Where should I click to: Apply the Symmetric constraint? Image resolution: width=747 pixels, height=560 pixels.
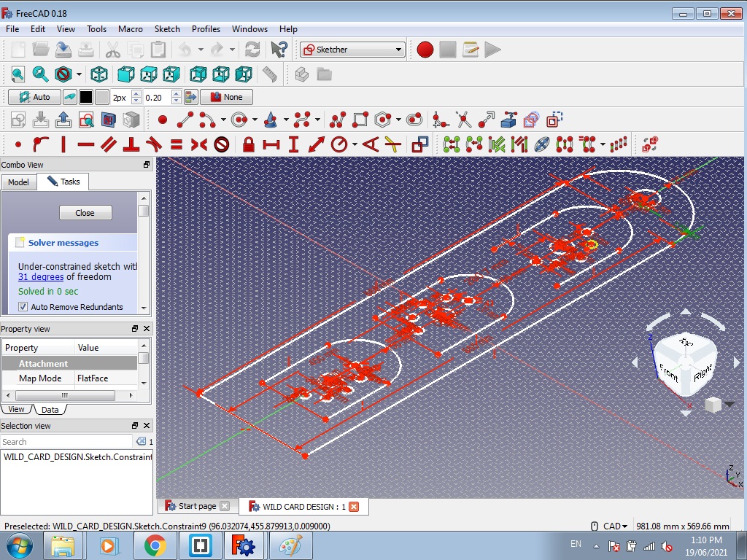coord(198,144)
